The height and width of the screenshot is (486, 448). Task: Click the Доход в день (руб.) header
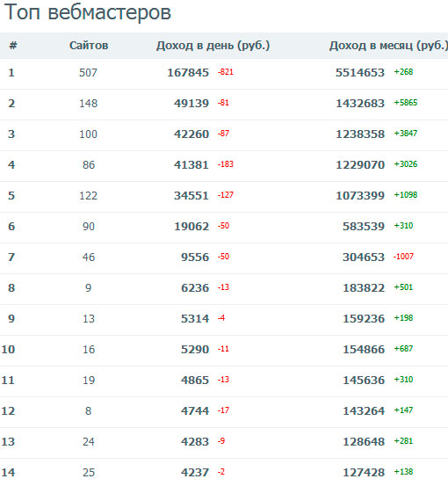point(213,46)
